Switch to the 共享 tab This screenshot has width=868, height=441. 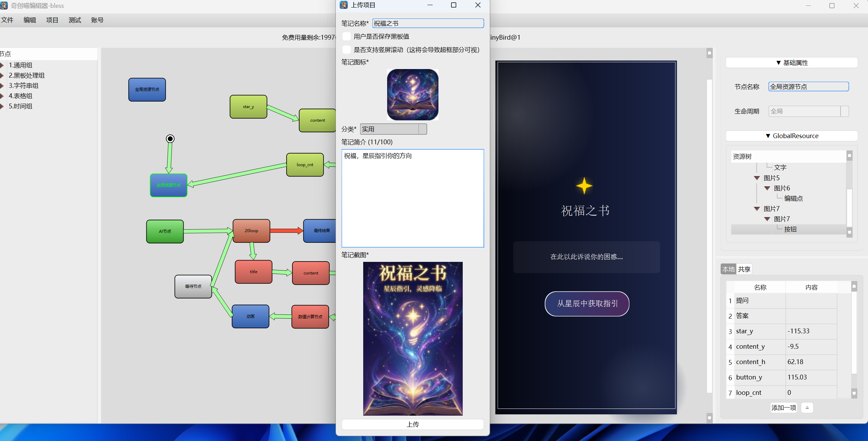coord(744,269)
